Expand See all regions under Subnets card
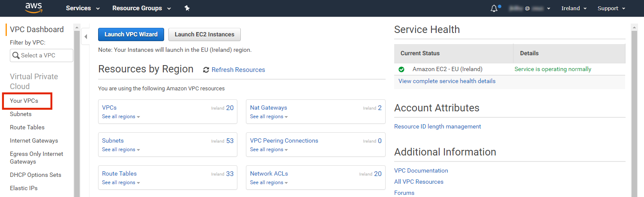This screenshot has width=644, height=197. pyautogui.click(x=121, y=149)
